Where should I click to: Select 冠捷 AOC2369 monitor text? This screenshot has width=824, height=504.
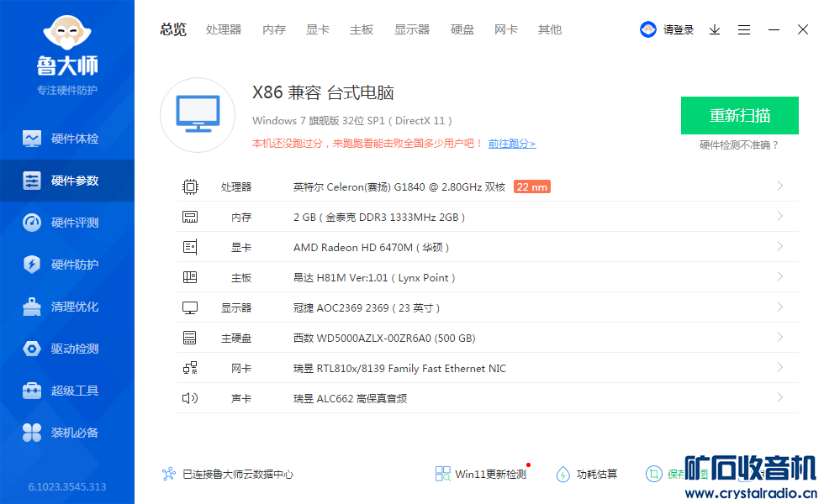pyautogui.click(x=367, y=307)
